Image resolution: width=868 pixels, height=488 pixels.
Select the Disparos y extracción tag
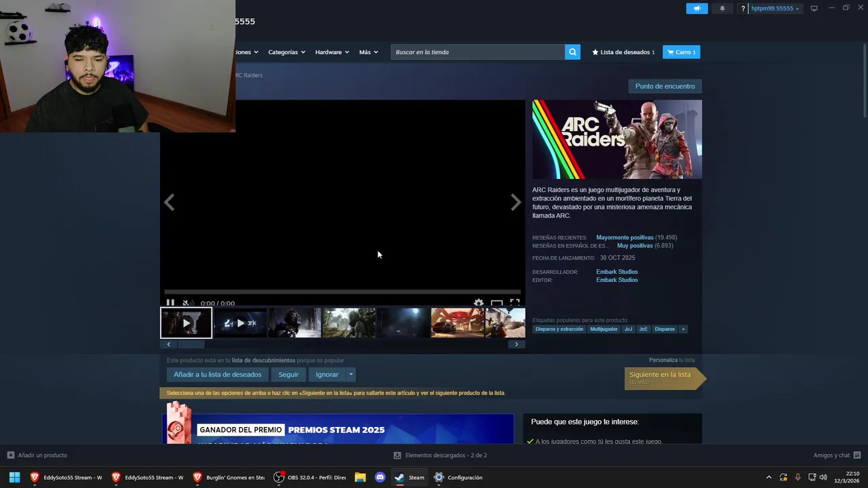click(559, 329)
